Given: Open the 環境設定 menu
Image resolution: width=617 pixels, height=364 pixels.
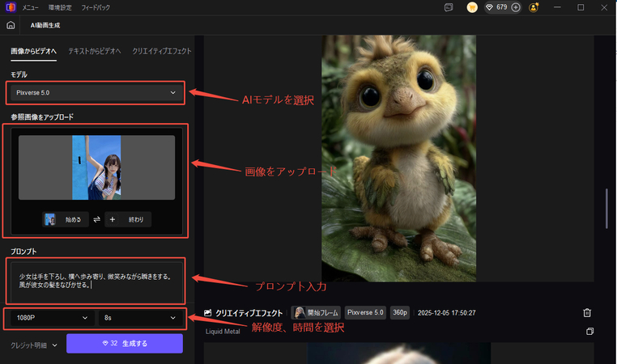Looking at the screenshot, I should [60, 7].
